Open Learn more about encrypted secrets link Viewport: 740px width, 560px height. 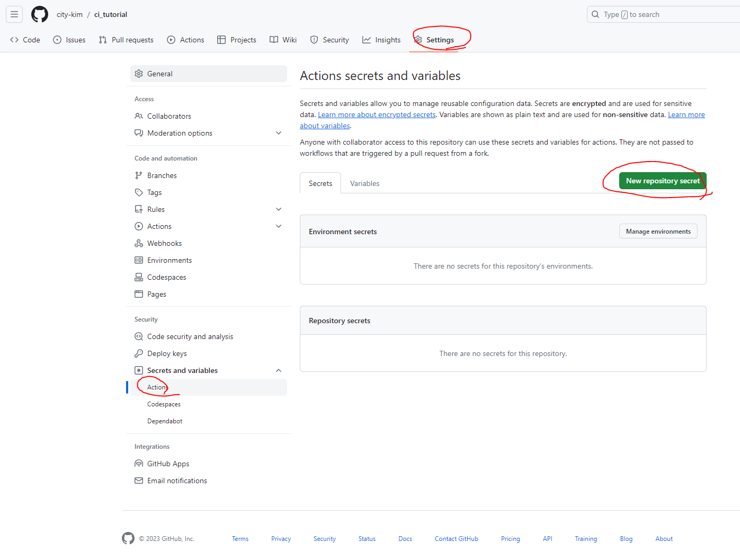(377, 114)
